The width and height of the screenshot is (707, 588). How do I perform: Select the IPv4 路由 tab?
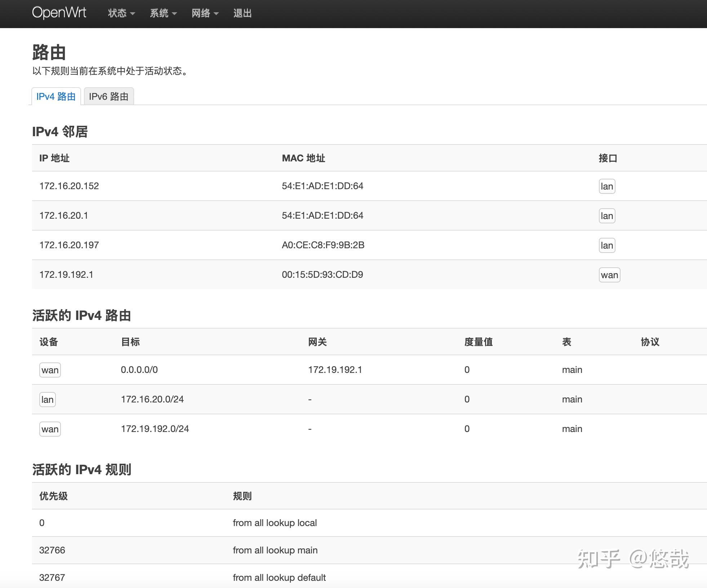click(56, 96)
